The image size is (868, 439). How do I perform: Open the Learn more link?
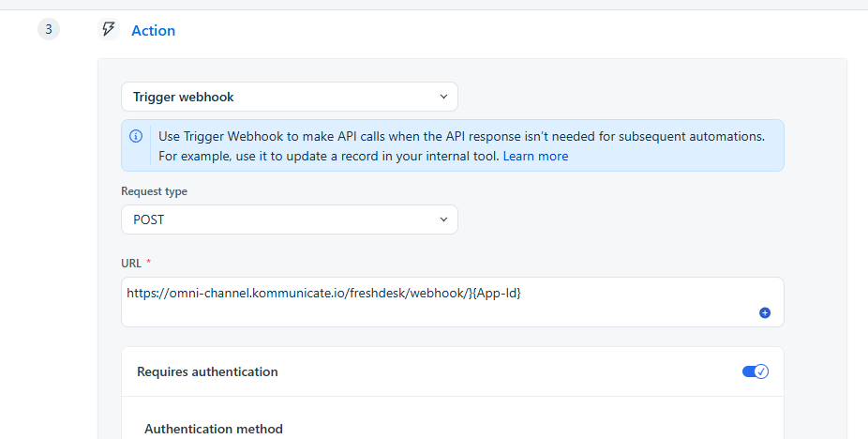(535, 157)
